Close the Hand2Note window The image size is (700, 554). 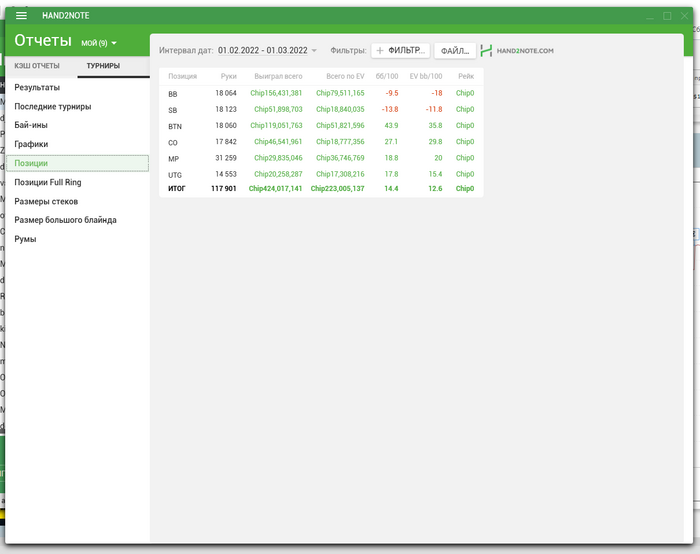pyautogui.click(x=684, y=16)
